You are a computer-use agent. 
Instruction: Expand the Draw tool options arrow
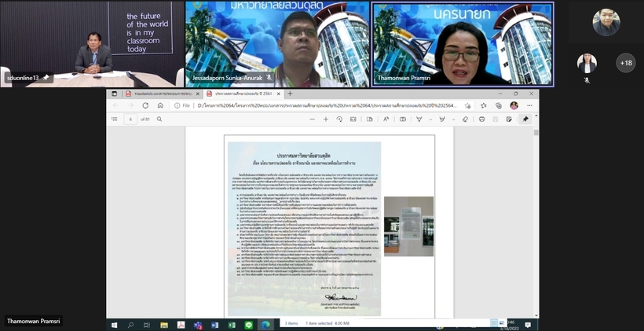coord(430,120)
